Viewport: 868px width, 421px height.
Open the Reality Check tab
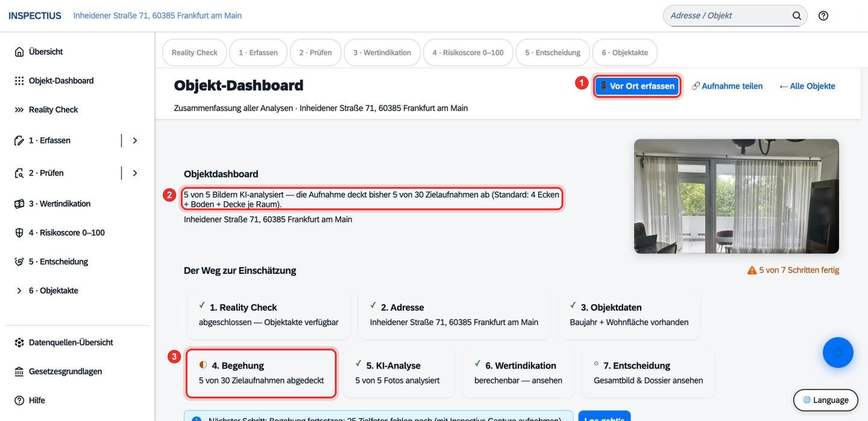coord(194,52)
